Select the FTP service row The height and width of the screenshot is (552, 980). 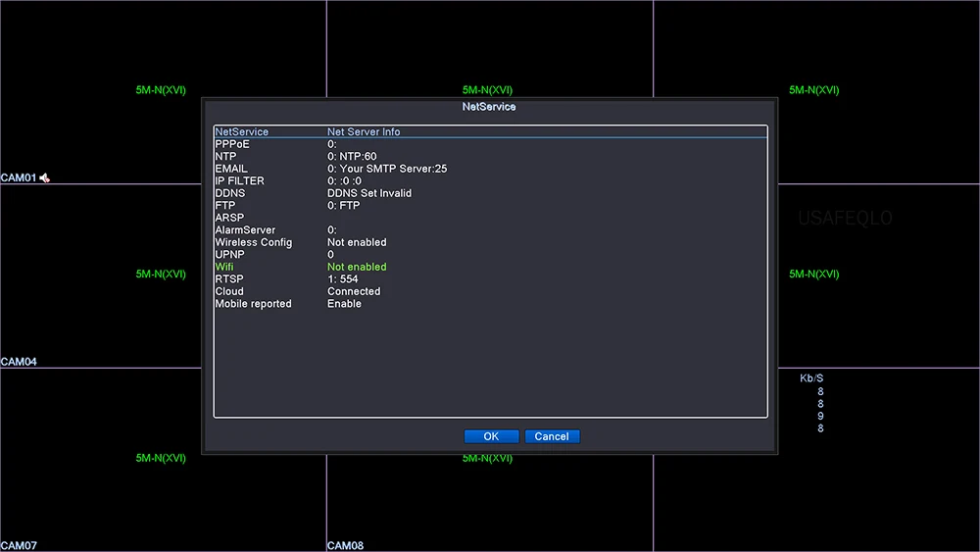(x=490, y=206)
